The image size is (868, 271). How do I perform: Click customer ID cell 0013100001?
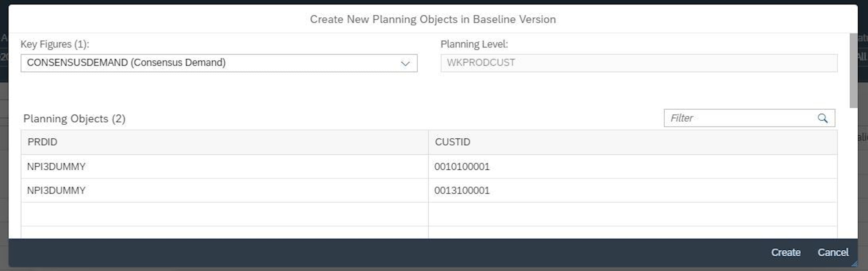(462, 190)
